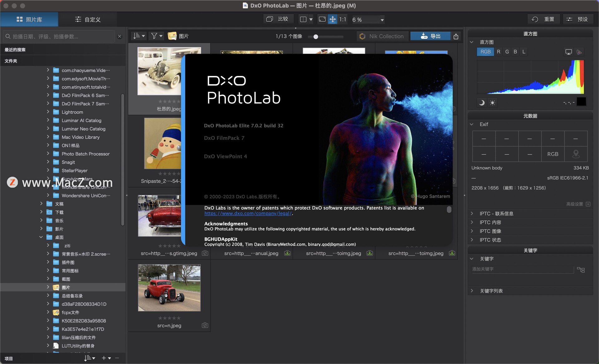Collapse the Desktop (桌面) folder
This screenshot has width=599, height=364.
click(x=41, y=237)
